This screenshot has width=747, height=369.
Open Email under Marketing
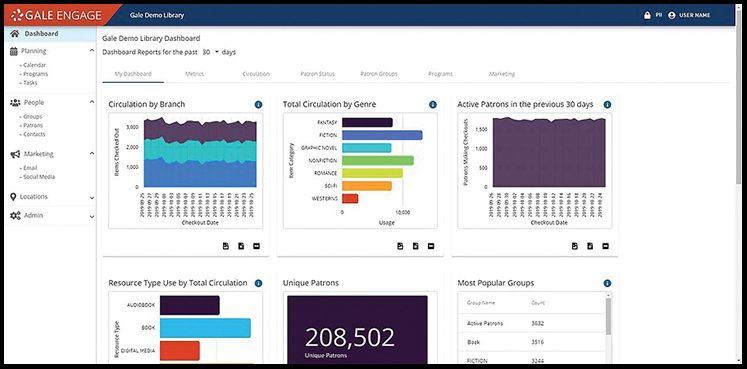(x=30, y=168)
